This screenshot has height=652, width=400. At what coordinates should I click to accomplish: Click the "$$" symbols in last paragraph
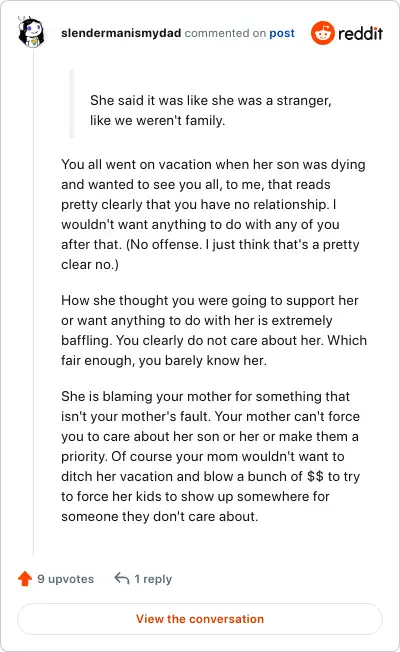pyautogui.click(x=315, y=476)
